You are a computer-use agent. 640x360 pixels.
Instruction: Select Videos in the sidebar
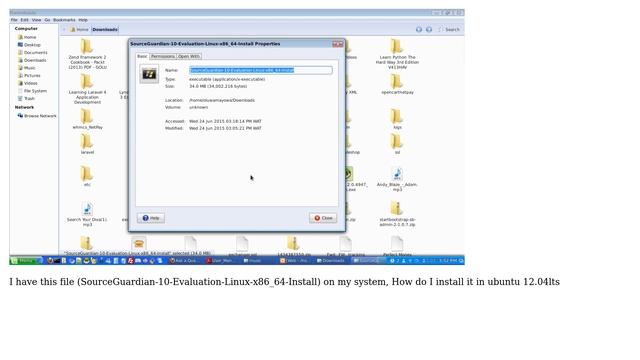pos(28,83)
